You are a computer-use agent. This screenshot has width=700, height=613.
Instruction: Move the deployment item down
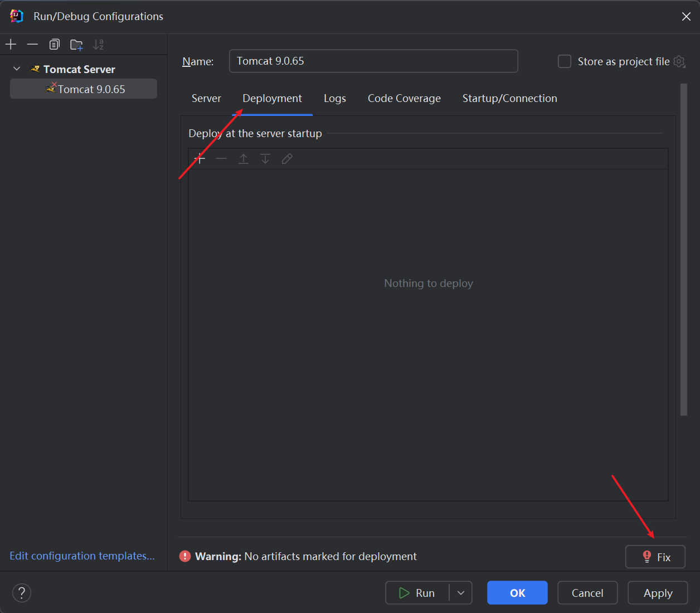tap(265, 159)
